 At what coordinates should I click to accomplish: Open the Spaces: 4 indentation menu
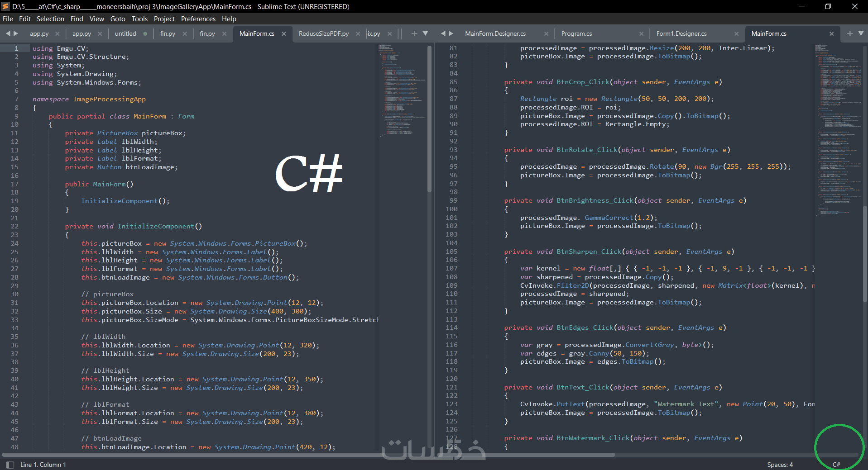780,465
